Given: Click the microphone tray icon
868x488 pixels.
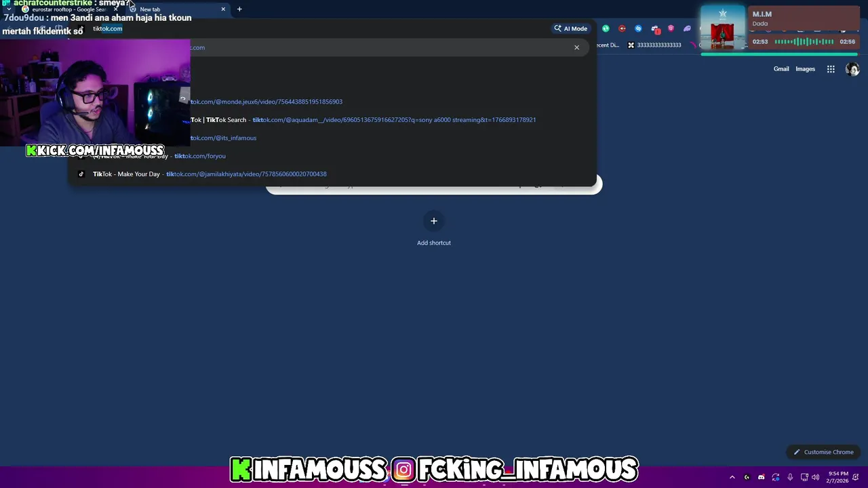Looking at the screenshot, I should (790, 477).
